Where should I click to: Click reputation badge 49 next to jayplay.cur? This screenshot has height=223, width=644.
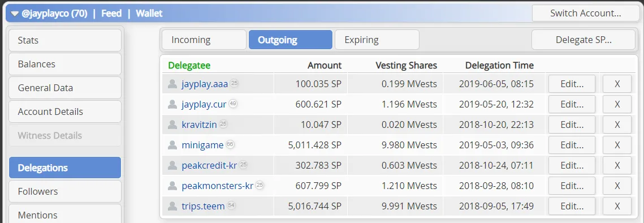pos(233,104)
